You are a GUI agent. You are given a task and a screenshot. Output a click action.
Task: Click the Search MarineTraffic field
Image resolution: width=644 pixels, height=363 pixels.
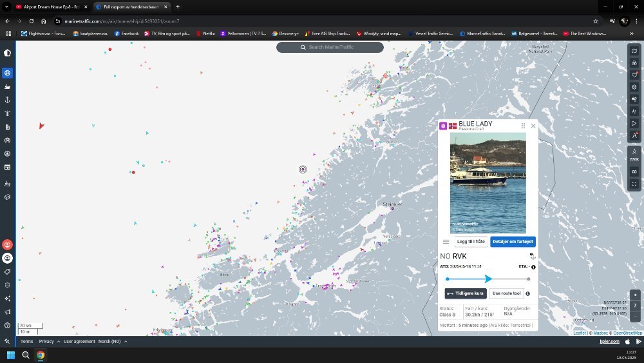330,47
